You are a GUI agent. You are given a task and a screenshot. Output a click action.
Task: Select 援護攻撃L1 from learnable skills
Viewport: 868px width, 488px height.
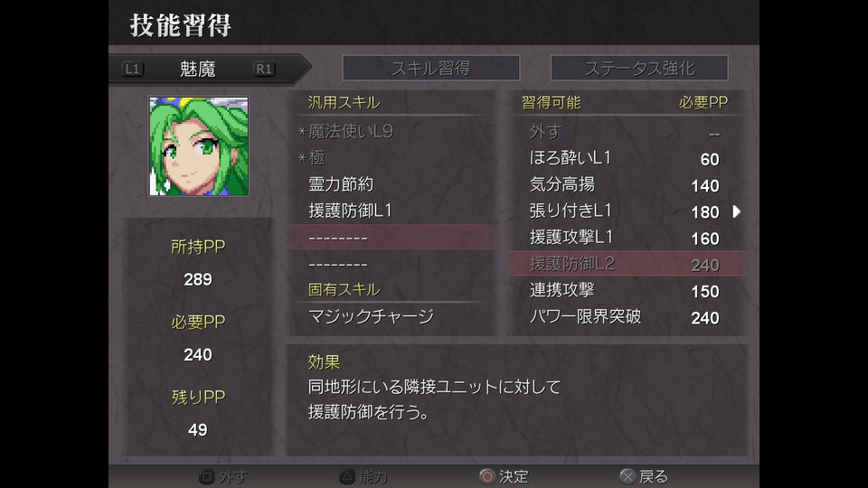pyautogui.click(x=627, y=238)
